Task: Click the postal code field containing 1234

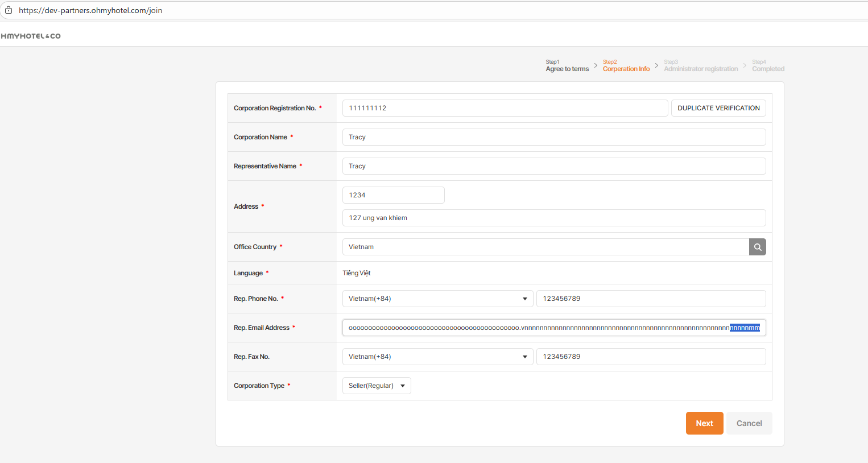Action: coord(393,195)
